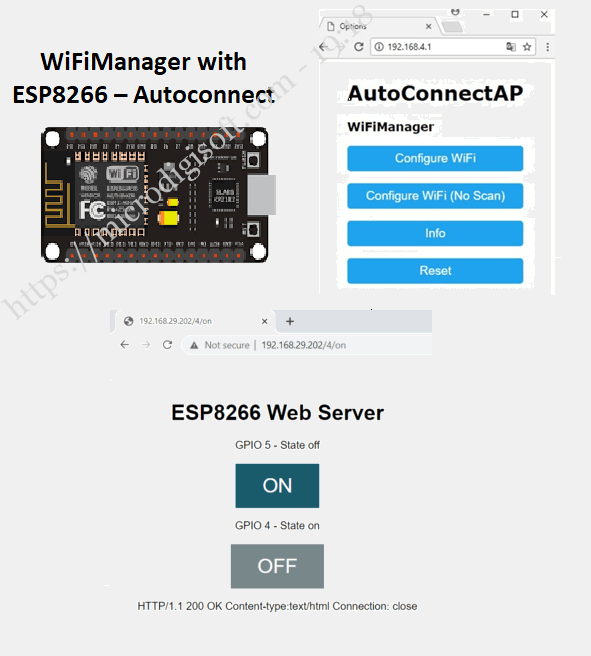Go back in the ESP8266 Web Server browser
The image size is (591, 656).
pyautogui.click(x=125, y=345)
